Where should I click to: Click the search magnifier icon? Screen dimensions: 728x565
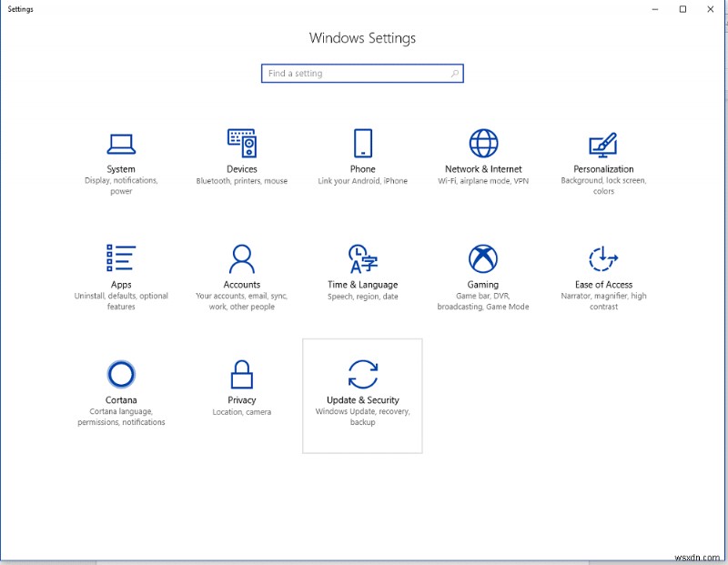[x=454, y=74]
